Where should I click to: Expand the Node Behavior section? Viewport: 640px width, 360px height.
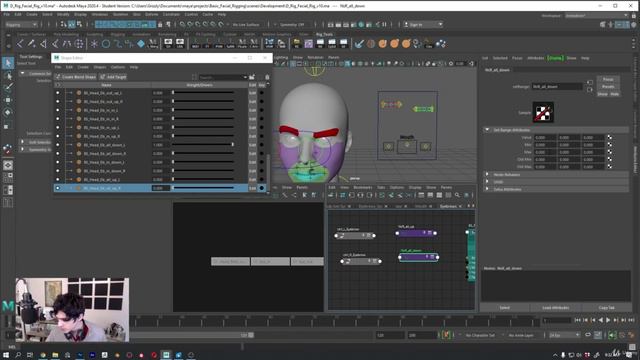[487, 174]
